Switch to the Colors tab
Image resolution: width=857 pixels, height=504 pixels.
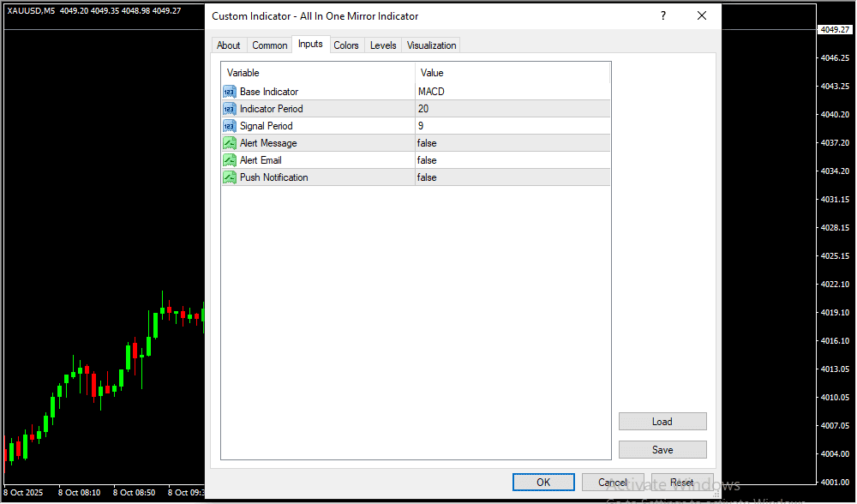(x=346, y=45)
